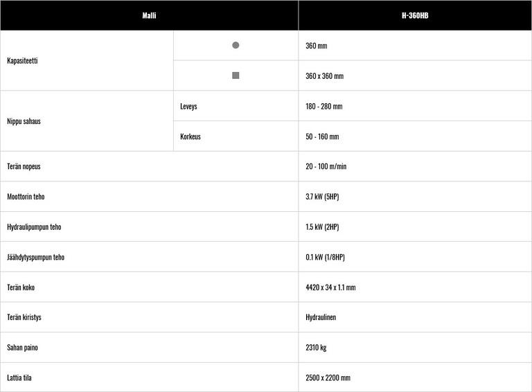532x392 pixels.
Task: Select the 2310 kg weight value
Action: (316, 348)
